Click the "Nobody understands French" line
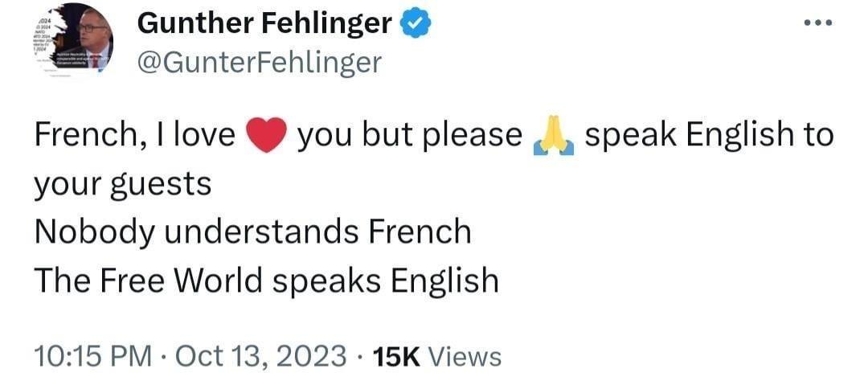Viewport: 868px width, 381px height. [252, 232]
